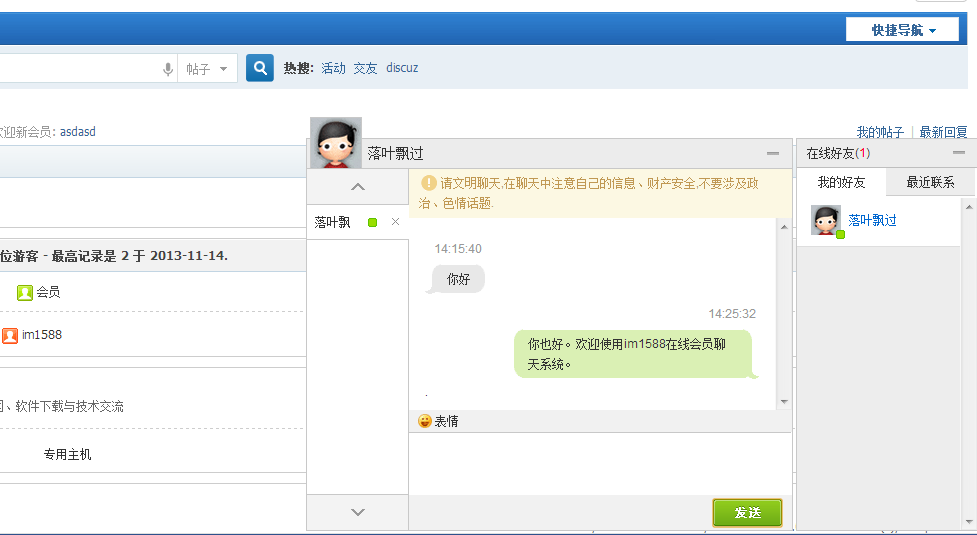This screenshot has width=977, height=535.
Task: Click the 落叶飘过 avatar in chat header
Action: pyautogui.click(x=336, y=143)
